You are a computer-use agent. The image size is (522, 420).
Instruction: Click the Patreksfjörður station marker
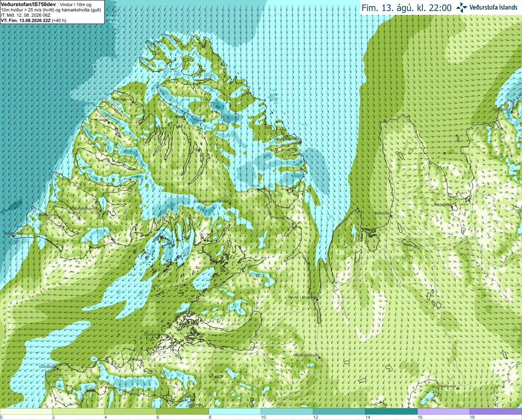(60, 217)
